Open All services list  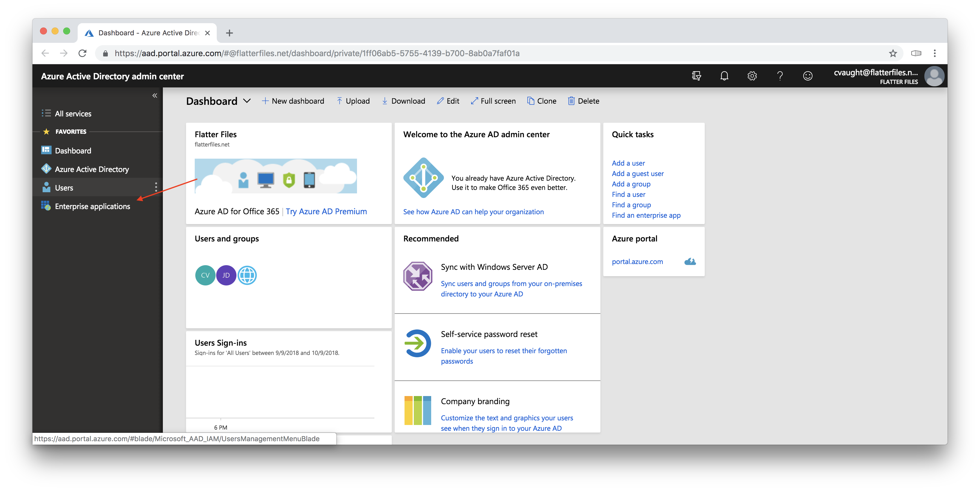[73, 113]
